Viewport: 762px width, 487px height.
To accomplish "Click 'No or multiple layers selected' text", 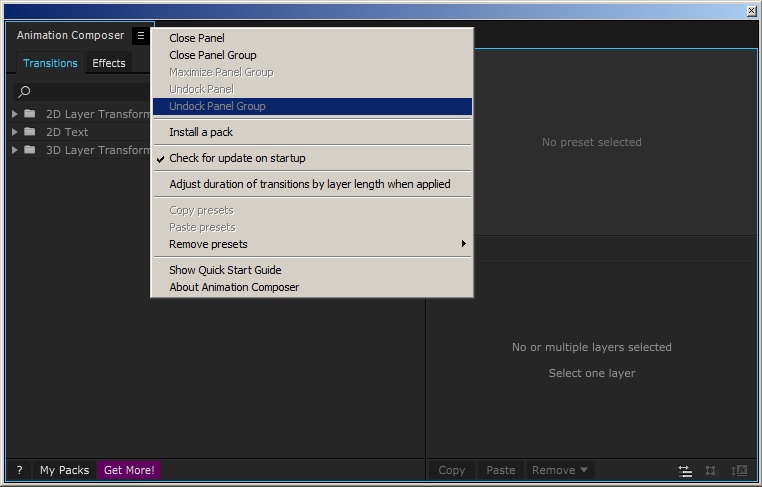I will coord(592,347).
